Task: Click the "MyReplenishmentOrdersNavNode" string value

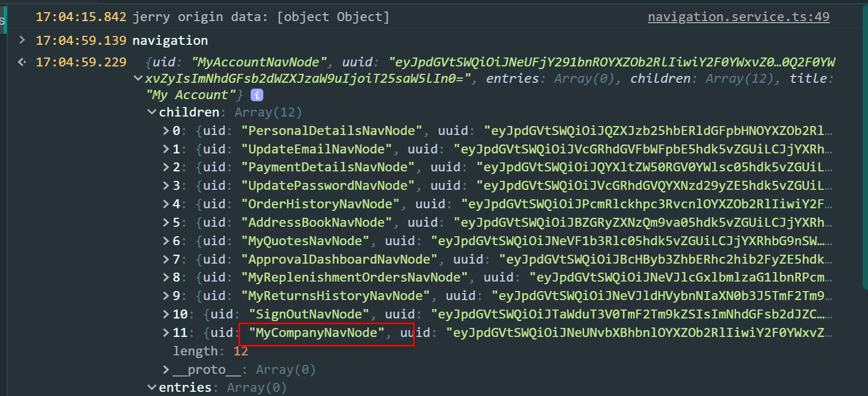Action: click(355, 277)
